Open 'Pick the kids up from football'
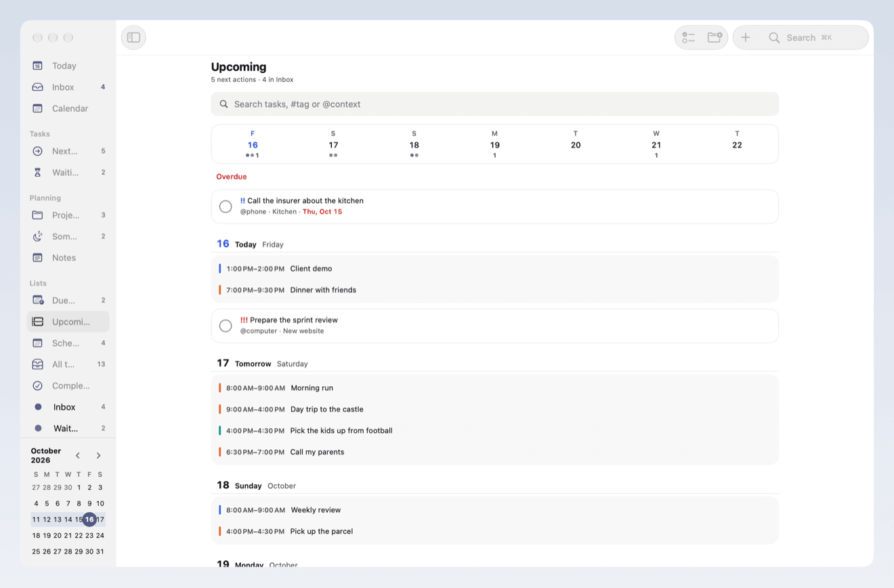The height and width of the screenshot is (588, 894). pos(494,430)
